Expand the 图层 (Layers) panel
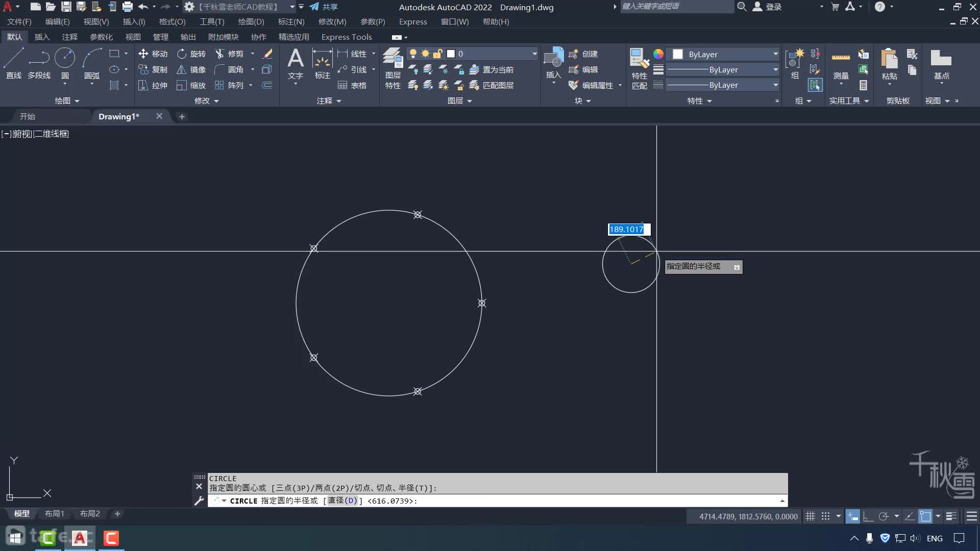This screenshot has width=980, height=551. [459, 101]
